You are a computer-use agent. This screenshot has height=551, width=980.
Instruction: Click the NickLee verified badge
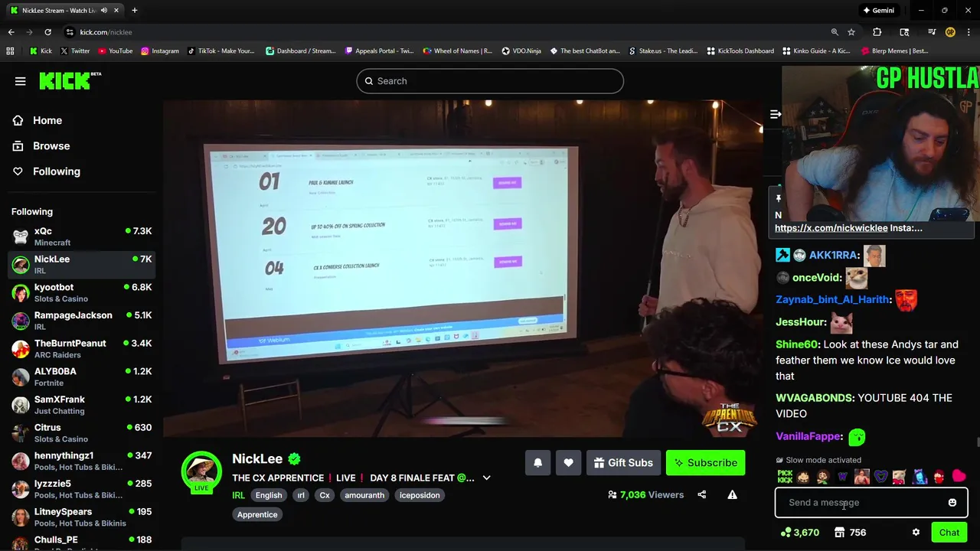(x=295, y=458)
